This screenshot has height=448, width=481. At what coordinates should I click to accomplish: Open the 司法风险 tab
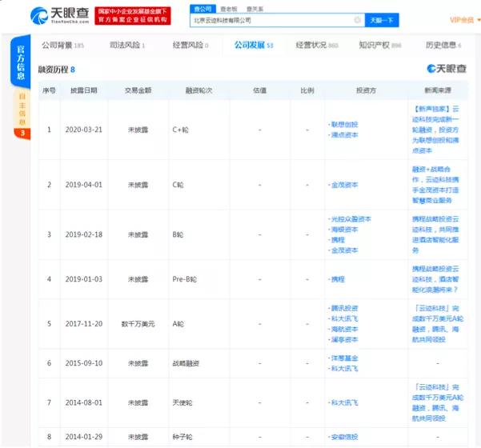(127, 46)
